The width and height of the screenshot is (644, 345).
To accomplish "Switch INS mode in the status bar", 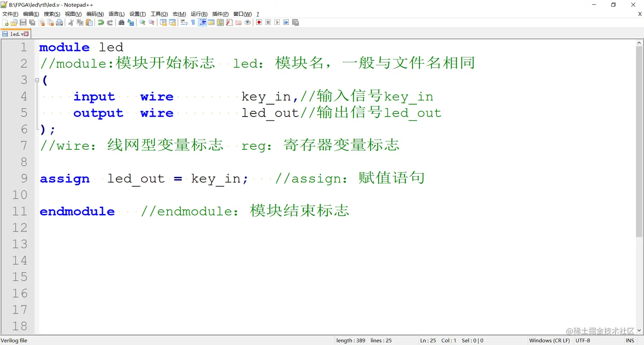I will 630,340.
